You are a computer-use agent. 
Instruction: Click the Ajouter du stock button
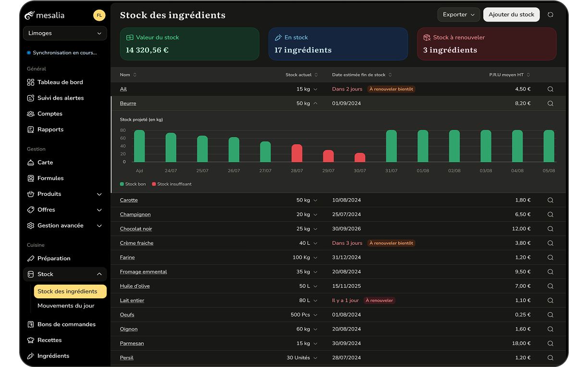click(x=511, y=14)
